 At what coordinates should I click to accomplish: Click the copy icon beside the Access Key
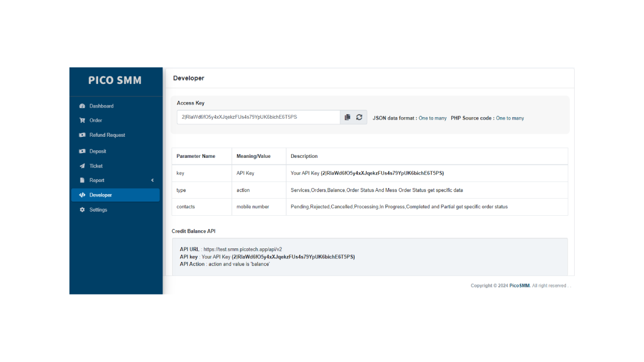point(347,117)
